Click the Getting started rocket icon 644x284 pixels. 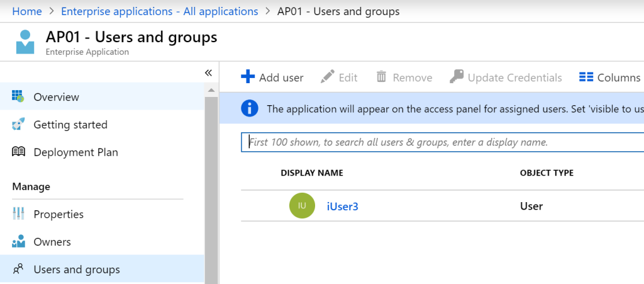point(18,124)
